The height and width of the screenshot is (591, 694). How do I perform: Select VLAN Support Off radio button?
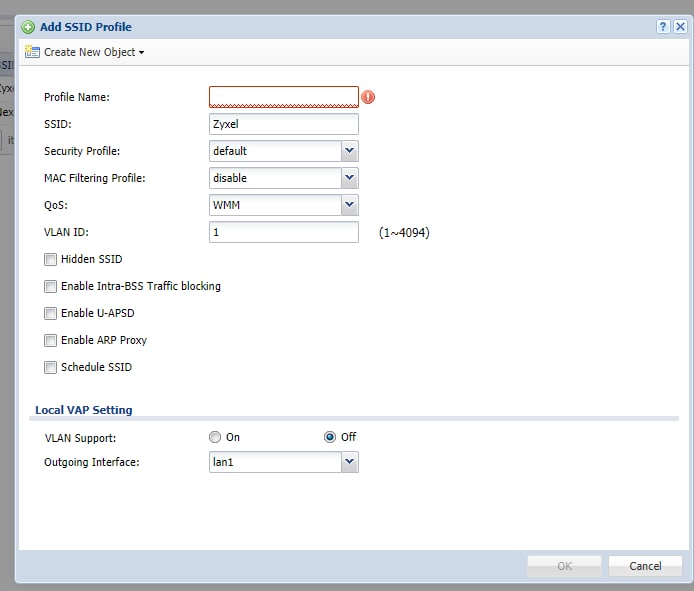click(330, 437)
